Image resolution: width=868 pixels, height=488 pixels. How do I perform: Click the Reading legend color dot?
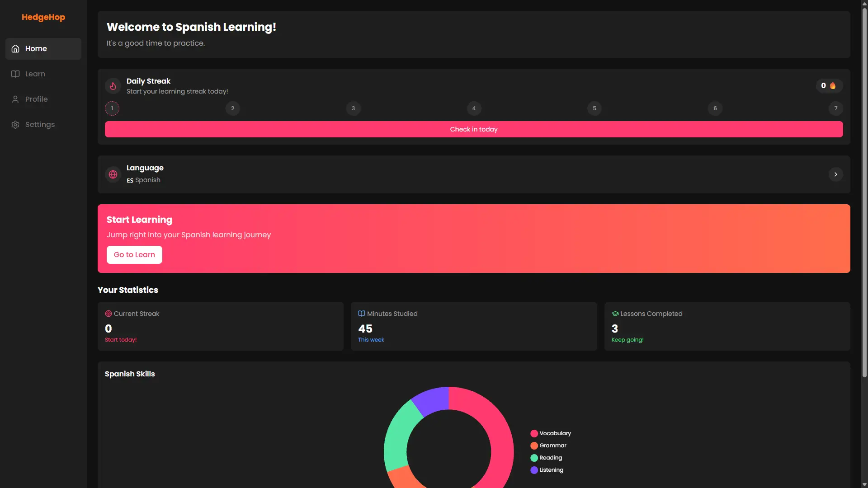coord(534,458)
